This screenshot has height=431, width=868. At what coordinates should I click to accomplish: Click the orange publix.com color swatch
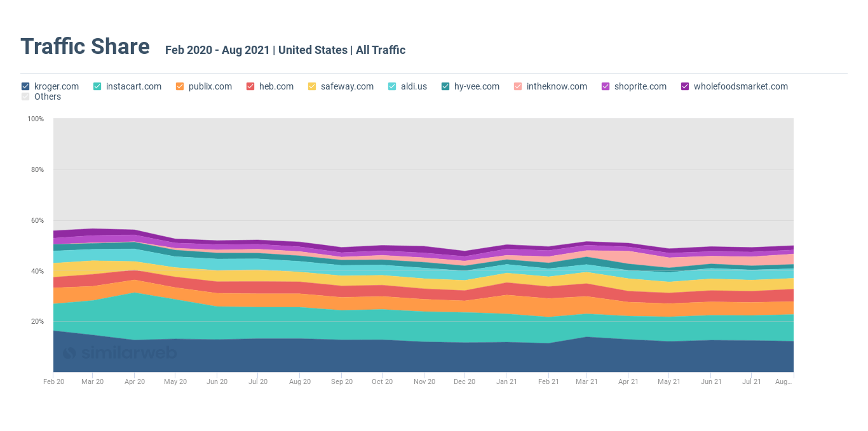[179, 86]
